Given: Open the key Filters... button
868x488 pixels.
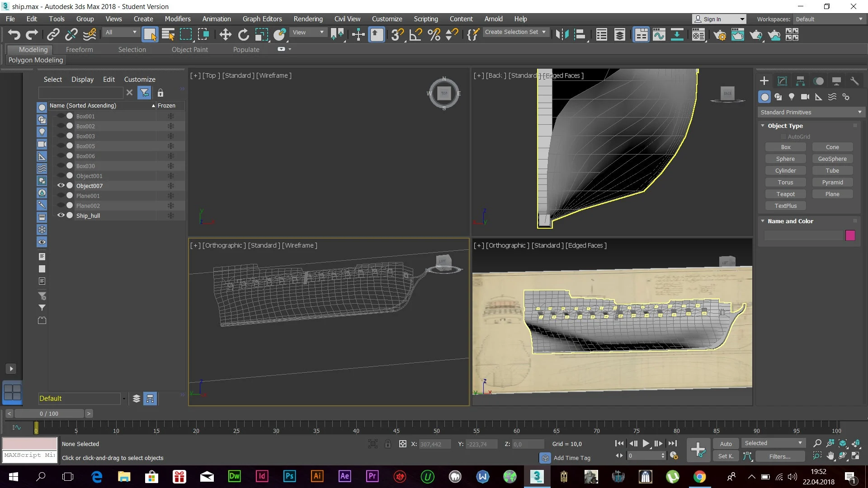Looking at the screenshot, I should coord(779,456).
